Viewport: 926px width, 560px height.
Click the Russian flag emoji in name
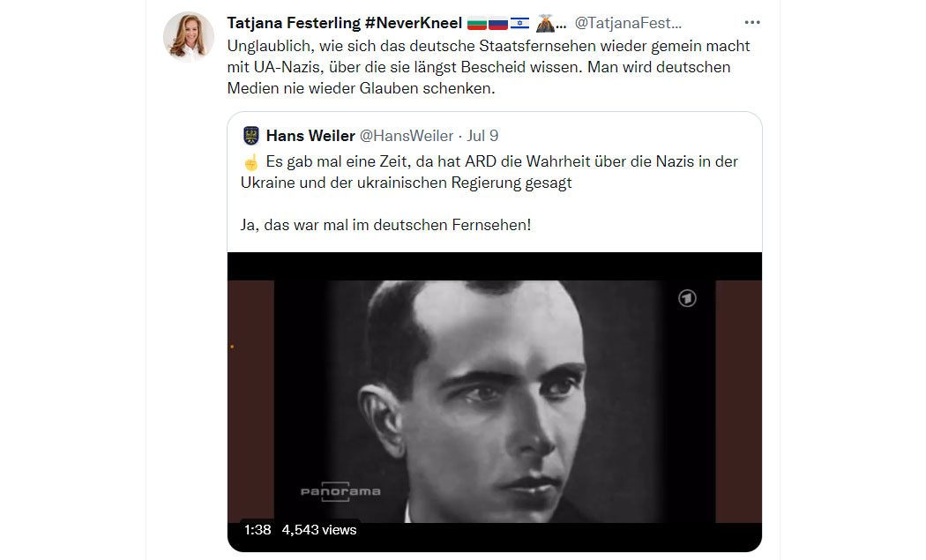pyautogui.click(x=498, y=24)
